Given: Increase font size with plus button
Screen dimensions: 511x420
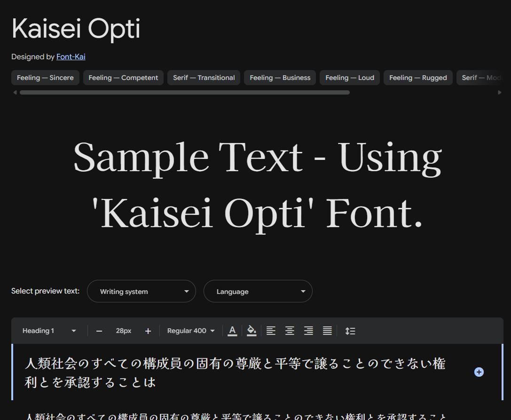Looking at the screenshot, I should [x=148, y=331].
